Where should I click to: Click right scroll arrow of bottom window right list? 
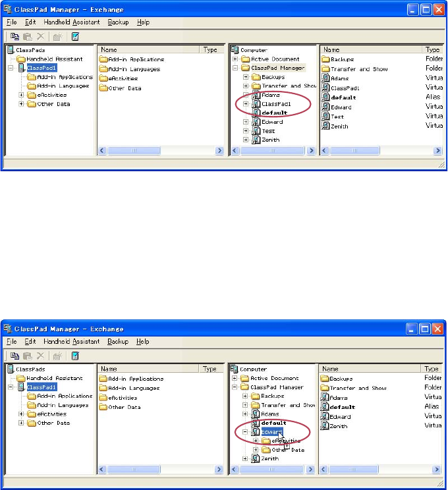(436, 470)
